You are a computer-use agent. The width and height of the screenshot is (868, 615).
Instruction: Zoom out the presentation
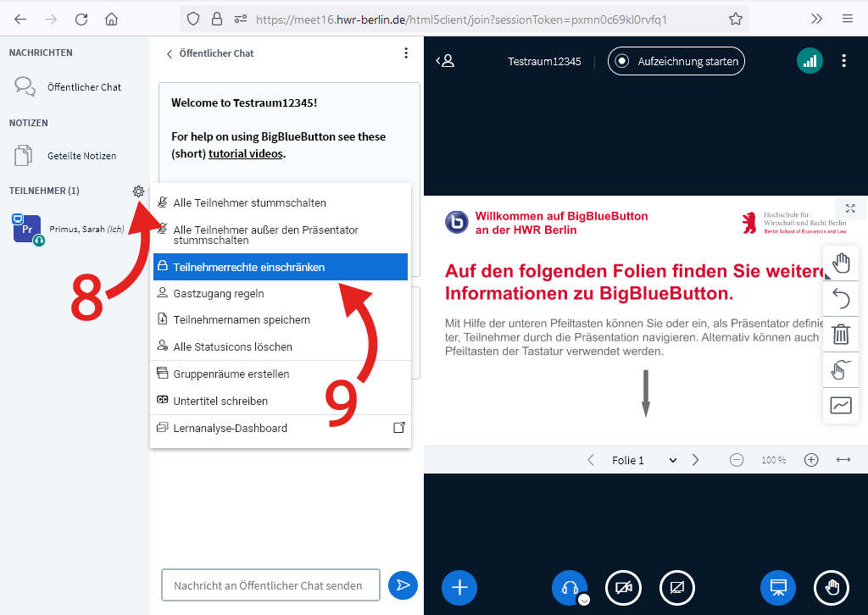pos(736,459)
